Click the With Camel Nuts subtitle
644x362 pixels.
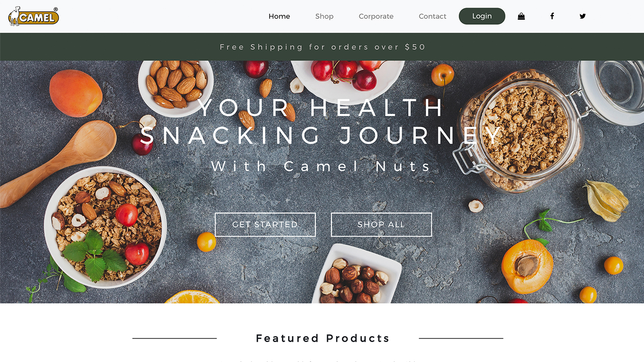click(322, 166)
